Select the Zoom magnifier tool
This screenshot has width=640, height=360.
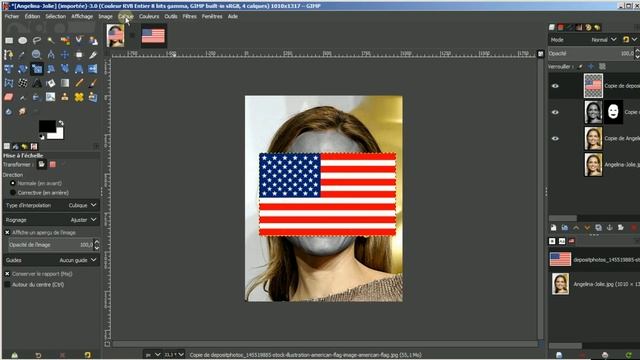(x=37, y=54)
